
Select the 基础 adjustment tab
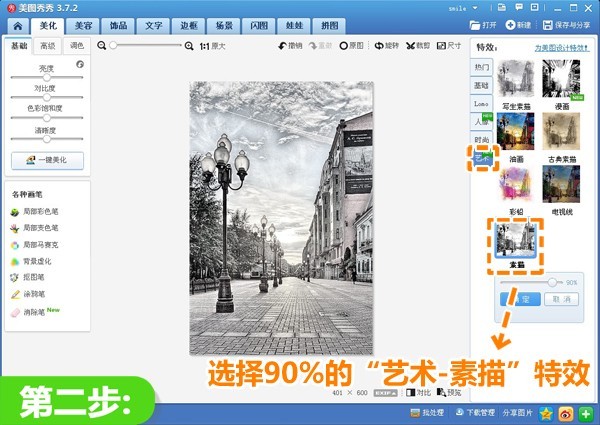tap(19, 46)
